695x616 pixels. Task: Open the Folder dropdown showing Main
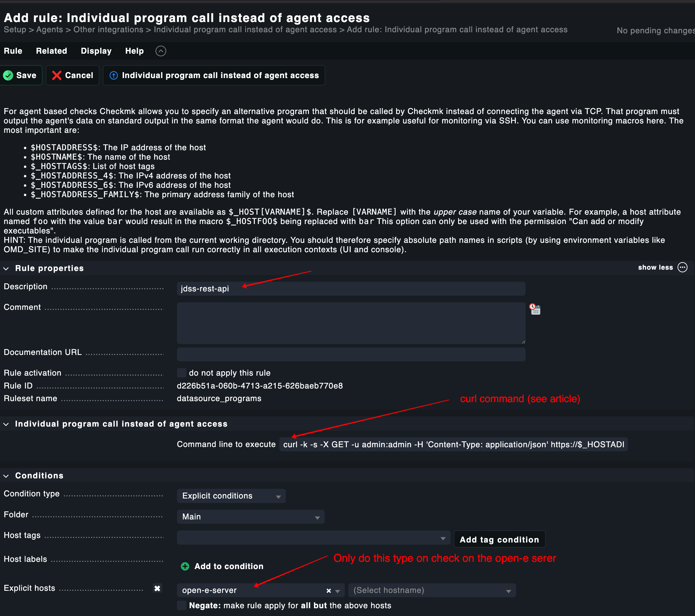tap(251, 517)
